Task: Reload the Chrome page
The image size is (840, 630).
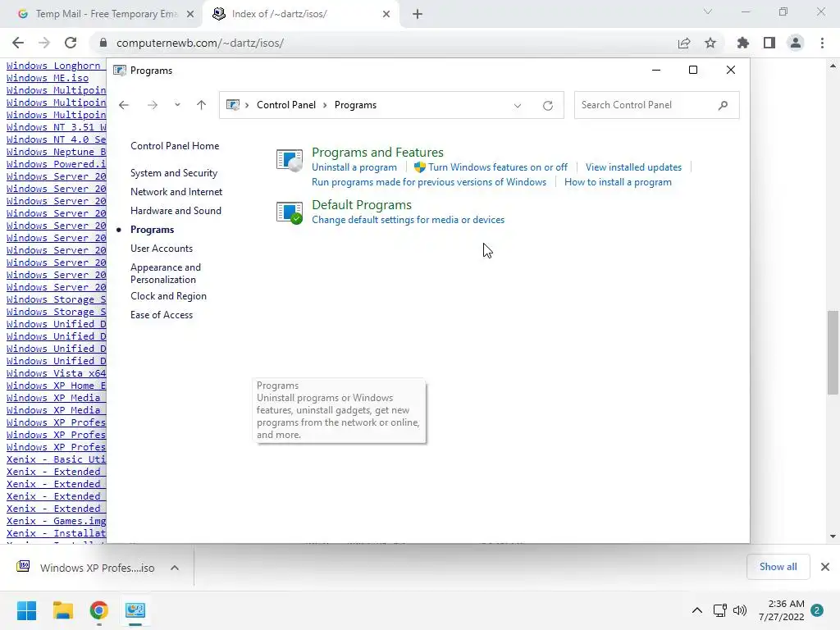Action: pos(71,43)
